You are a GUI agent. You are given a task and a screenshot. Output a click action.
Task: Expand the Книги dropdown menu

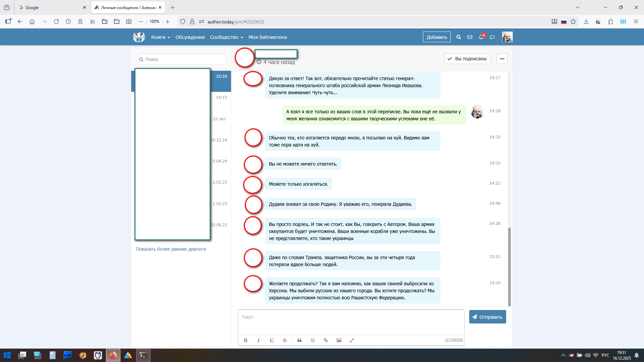[160, 37]
